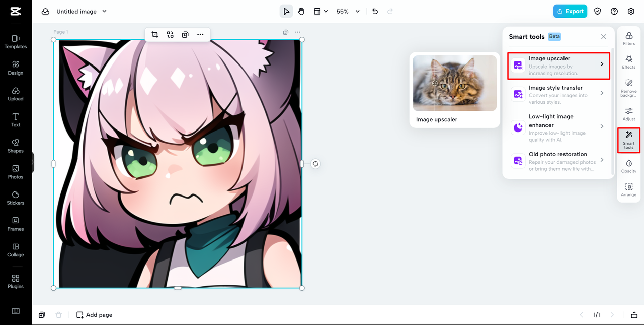The height and width of the screenshot is (325, 644).
Task: Open the Plugins panel
Action: click(x=16, y=282)
